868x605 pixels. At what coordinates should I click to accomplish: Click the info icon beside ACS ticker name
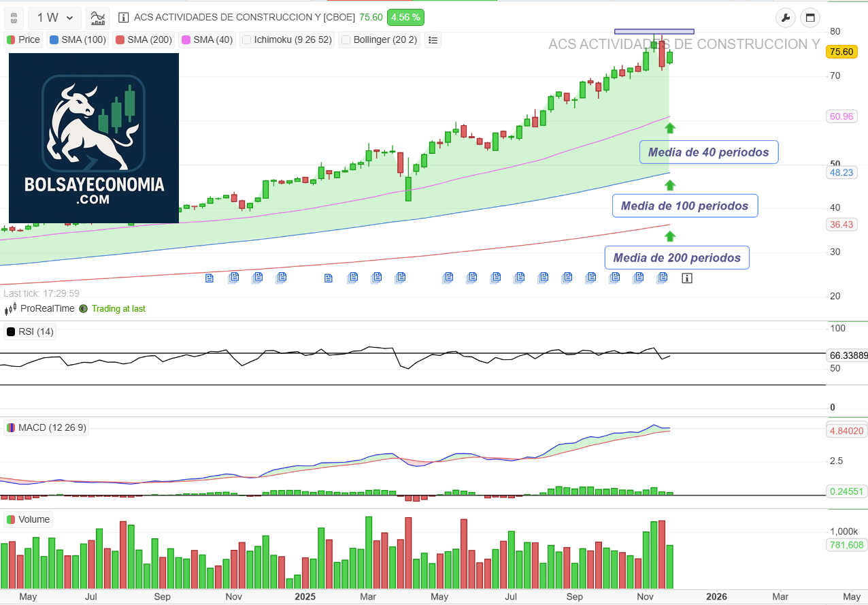[x=123, y=17]
